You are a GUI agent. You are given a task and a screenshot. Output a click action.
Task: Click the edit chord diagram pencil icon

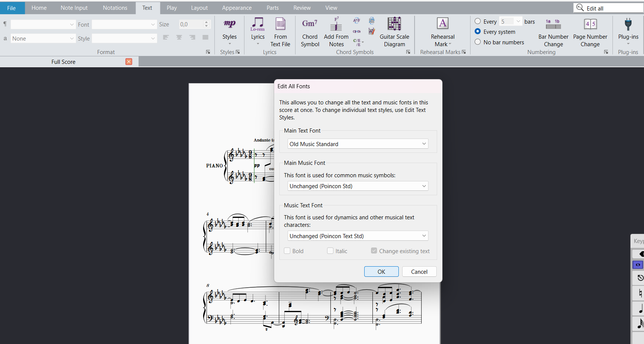(x=371, y=32)
